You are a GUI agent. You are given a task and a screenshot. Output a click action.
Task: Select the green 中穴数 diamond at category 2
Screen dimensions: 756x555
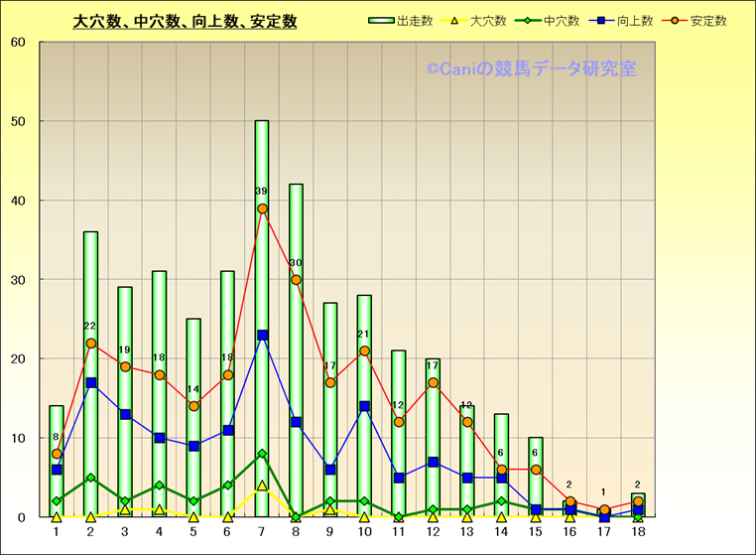pyautogui.click(x=90, y=478)
